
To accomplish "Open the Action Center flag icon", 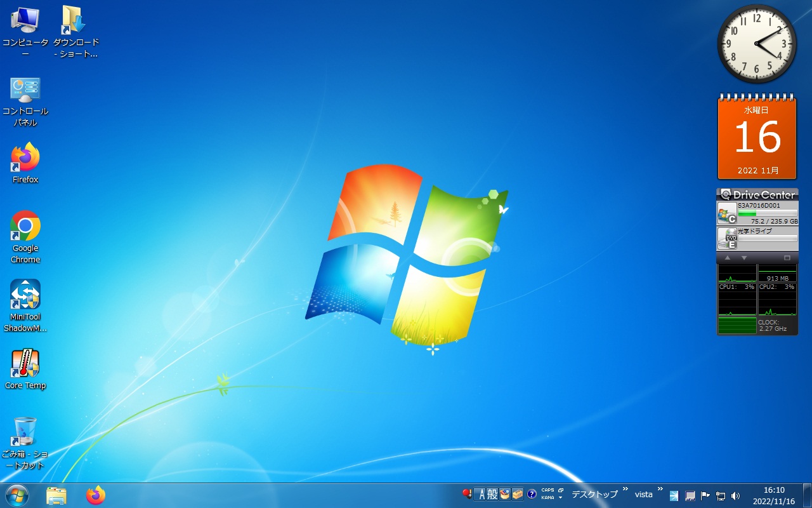I will 705,495.
